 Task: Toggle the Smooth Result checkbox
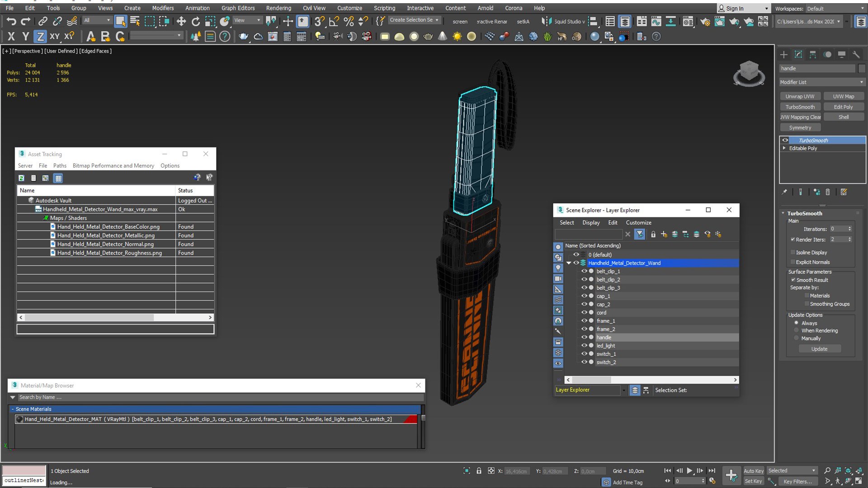pyautogui.click(x=793, y=280)
